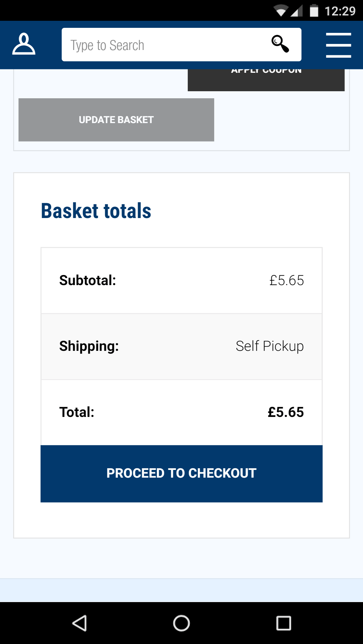Select the Subtotal label

click(88, 280)
